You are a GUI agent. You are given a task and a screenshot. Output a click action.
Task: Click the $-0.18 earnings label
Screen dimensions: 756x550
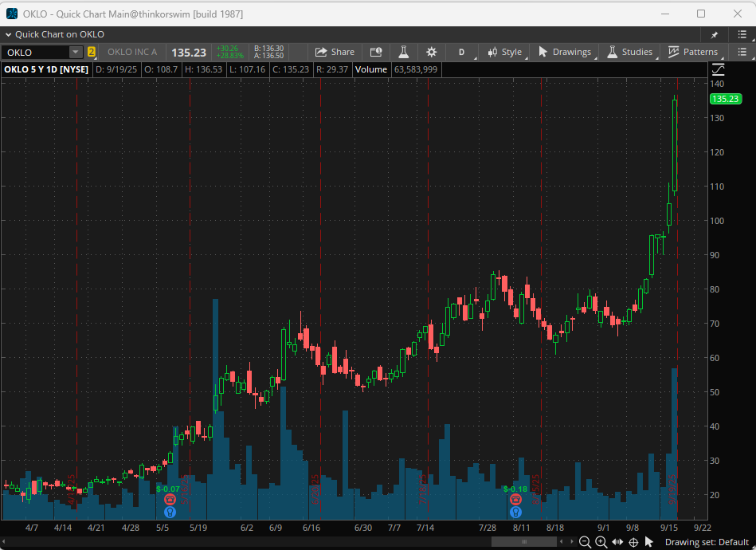[515, 489]
